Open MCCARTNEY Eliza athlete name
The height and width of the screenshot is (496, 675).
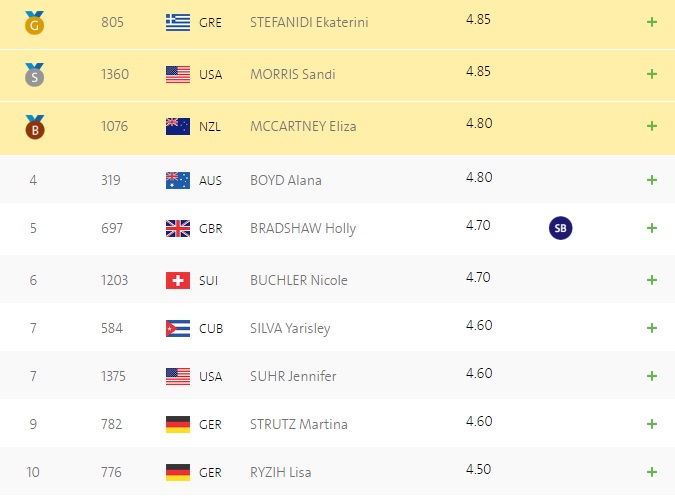pos(303,127)
